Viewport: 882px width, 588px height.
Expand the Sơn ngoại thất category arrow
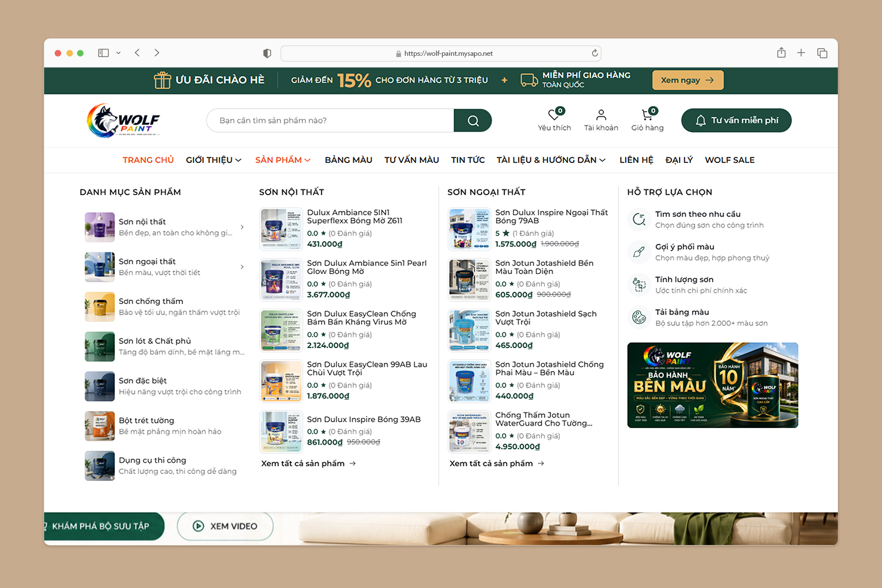pos(242,267)
